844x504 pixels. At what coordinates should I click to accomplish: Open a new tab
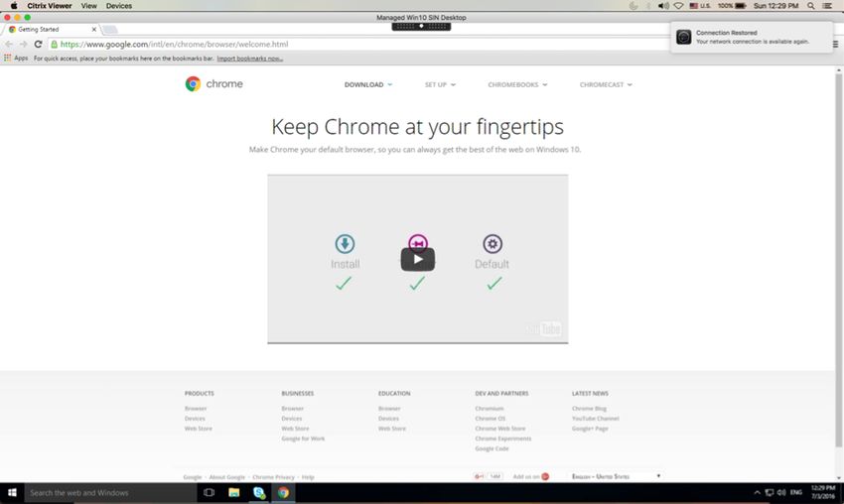coord(110,29)
